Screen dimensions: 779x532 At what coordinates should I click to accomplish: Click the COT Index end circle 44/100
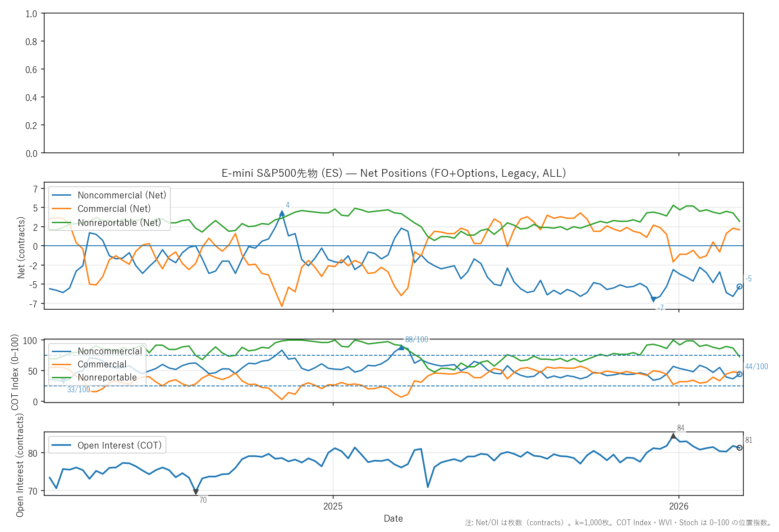(739, 374)
